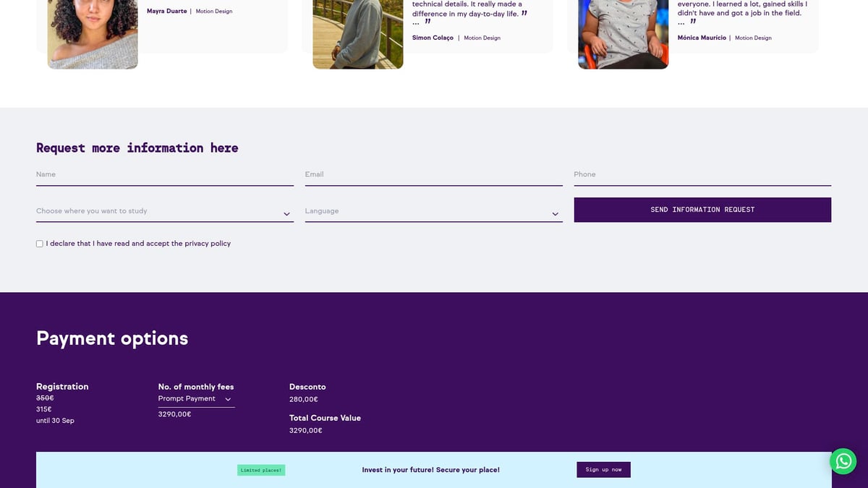The width and height of the screenshot is (868, 488).
Task: Open WhatsApp chat floating icon
Action: 843,461
